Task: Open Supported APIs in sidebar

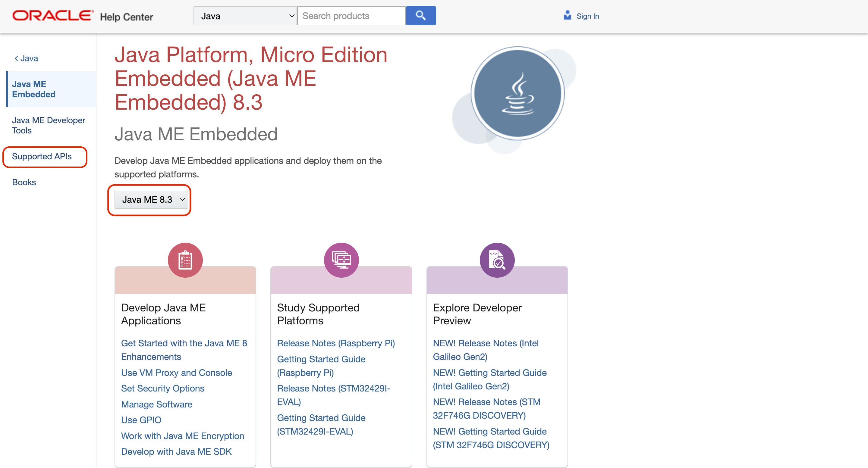Action: click(x=42, y=157)
